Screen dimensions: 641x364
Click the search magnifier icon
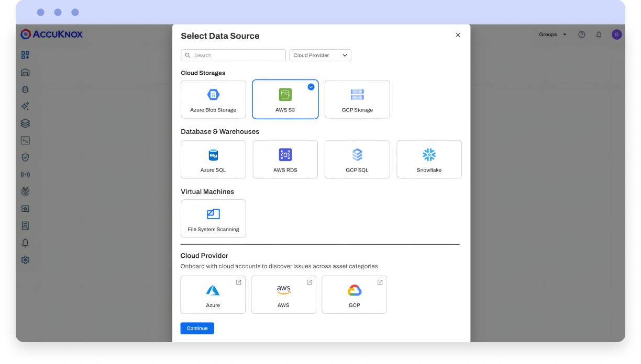click(187, 55)
